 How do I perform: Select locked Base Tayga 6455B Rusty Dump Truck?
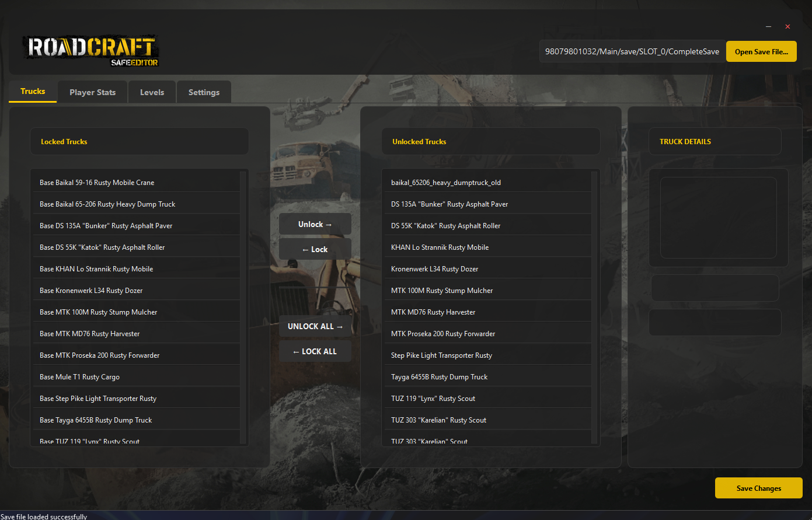[x=137, y=420]
